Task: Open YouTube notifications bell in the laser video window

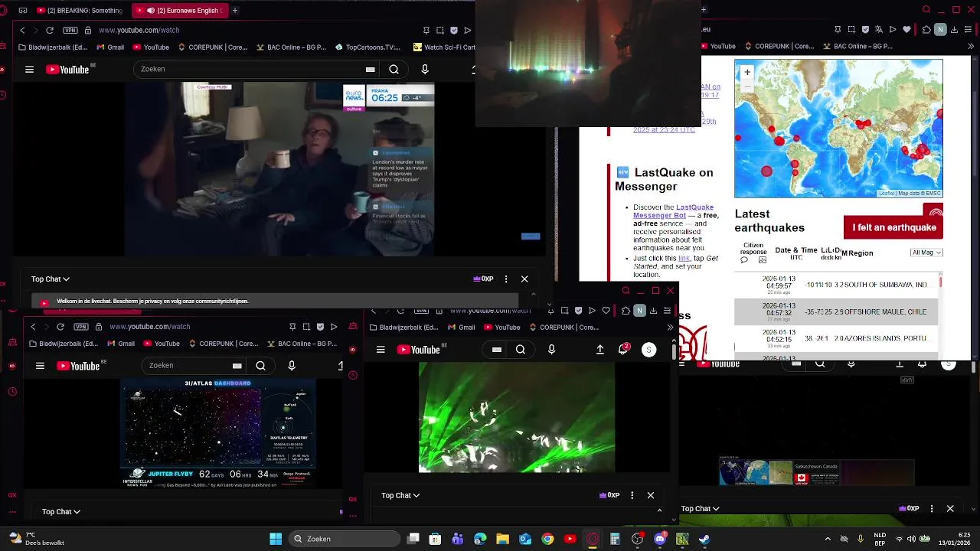Action: (x=623, y=349)
